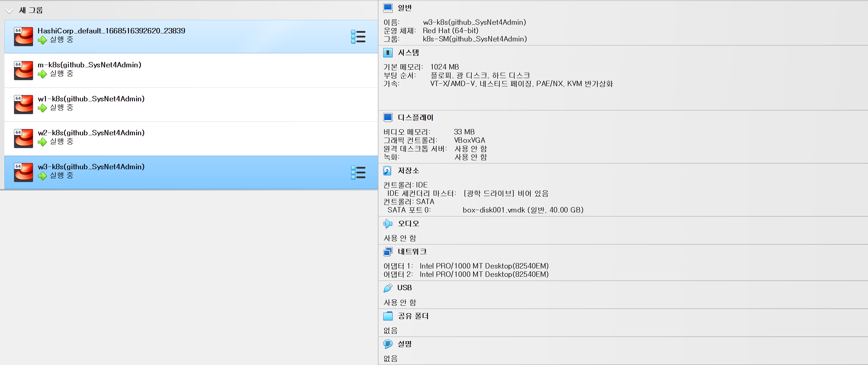The image size is (868, 365).
Task: Select the m-k8s(github_SysNet4Admin) VM
Action: [x=191, y=70]
